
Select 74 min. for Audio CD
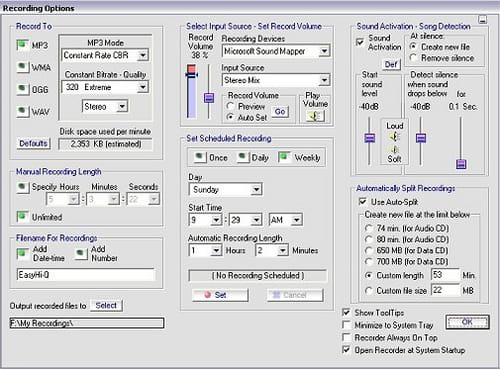tap(368, 228)
